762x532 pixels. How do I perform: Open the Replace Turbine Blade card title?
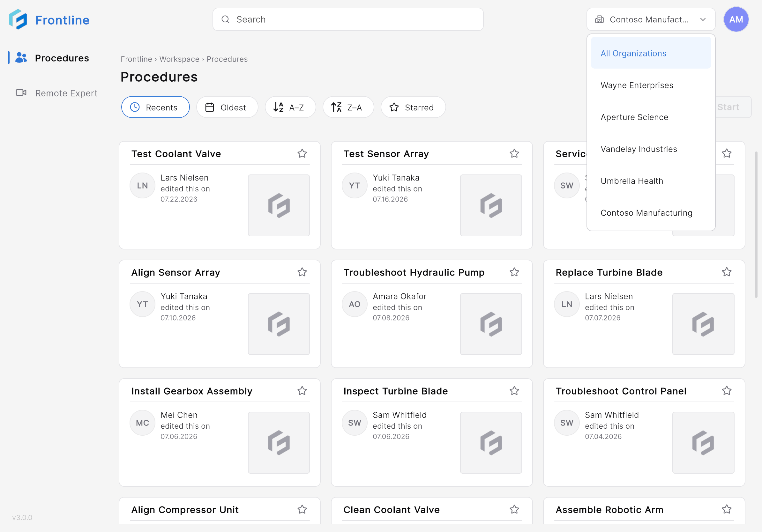coord(609,272)
